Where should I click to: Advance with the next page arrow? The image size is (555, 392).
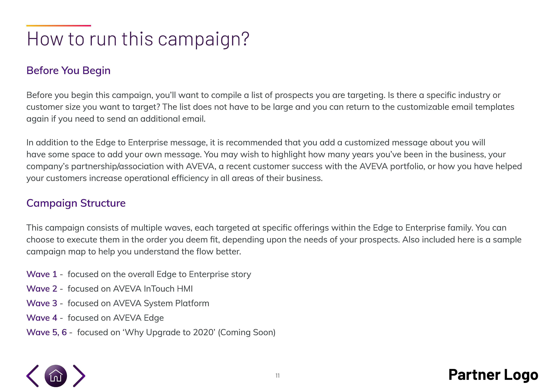click(x=79, y=376)
